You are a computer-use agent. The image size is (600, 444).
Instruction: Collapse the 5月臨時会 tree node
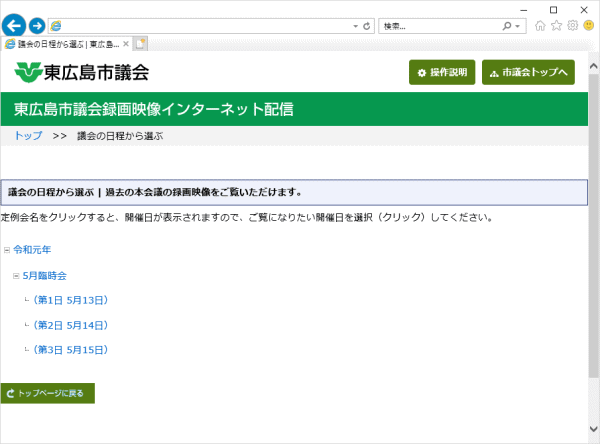pos(16,276)
